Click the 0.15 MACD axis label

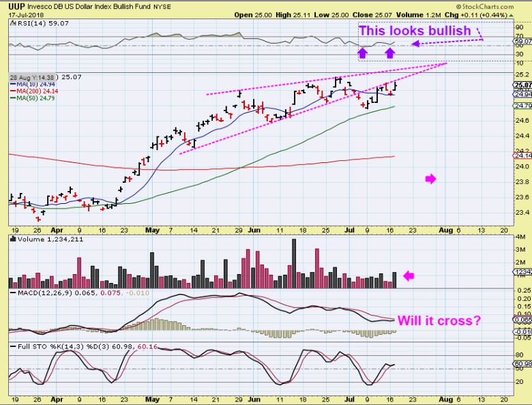(x=524, y=306)
